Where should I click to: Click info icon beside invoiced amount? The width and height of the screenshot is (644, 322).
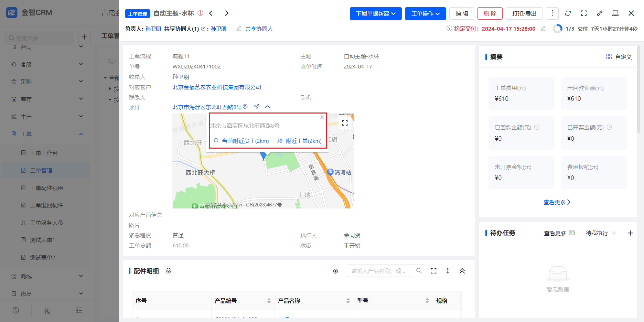609,127
